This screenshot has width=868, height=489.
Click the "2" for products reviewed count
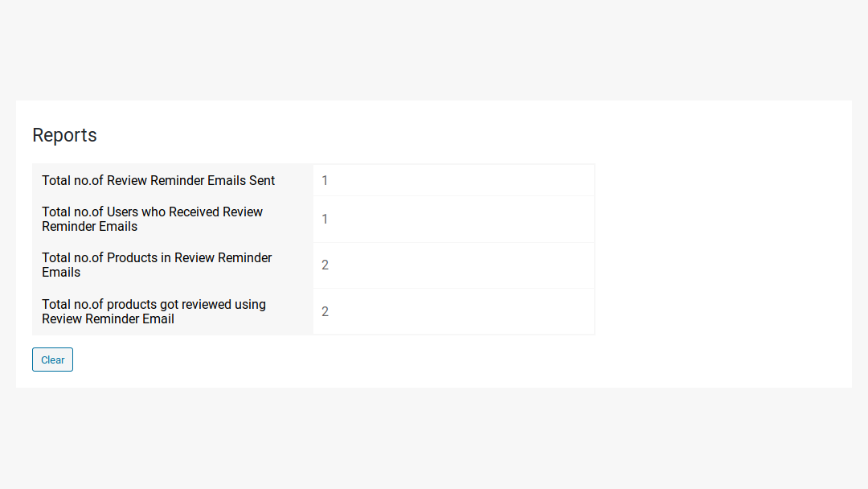tap(325, 311)
